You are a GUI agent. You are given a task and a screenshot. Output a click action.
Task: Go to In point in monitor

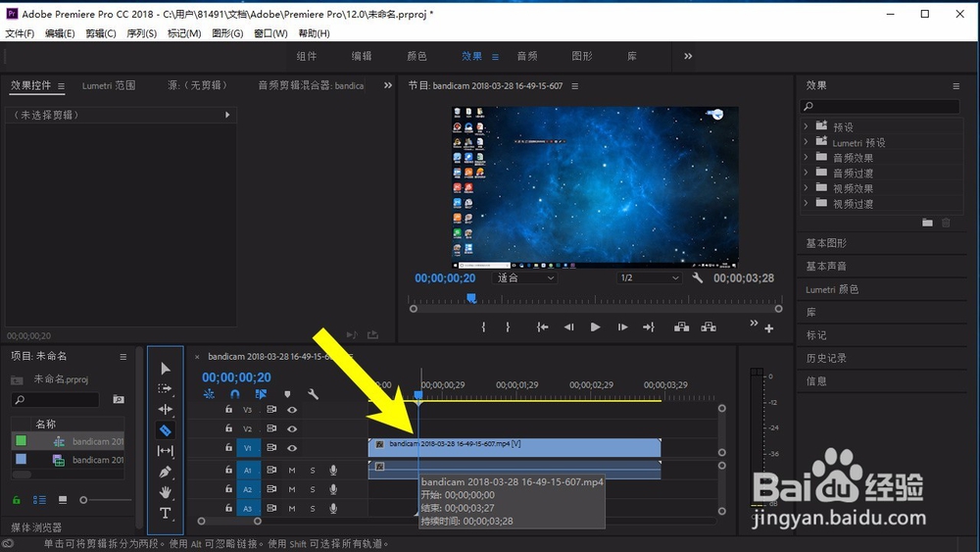point(543,326)
